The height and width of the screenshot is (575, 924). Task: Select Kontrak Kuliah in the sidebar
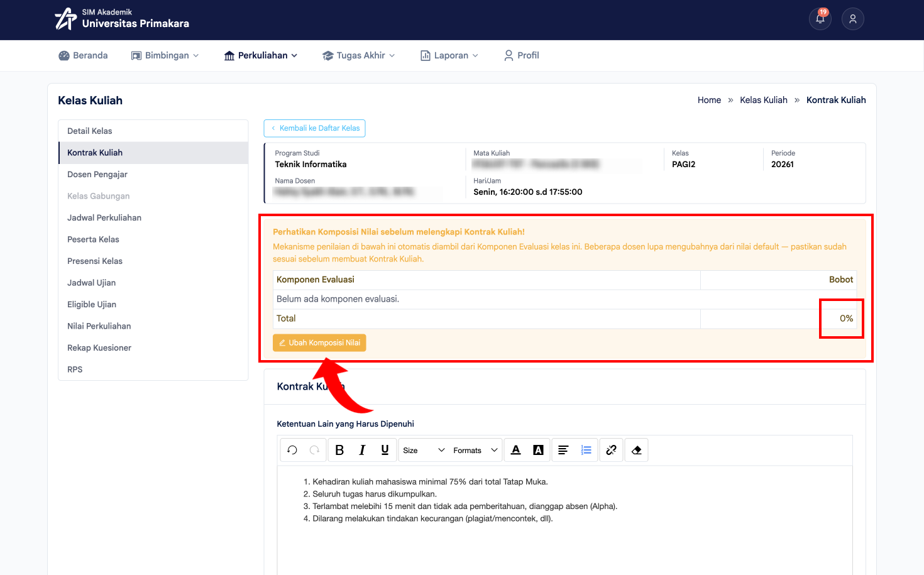153,153
